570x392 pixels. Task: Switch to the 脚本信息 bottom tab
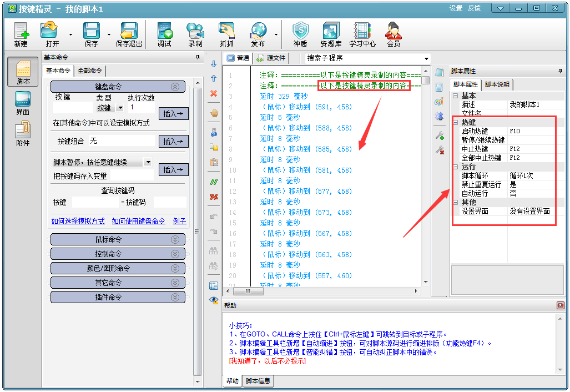258,381
